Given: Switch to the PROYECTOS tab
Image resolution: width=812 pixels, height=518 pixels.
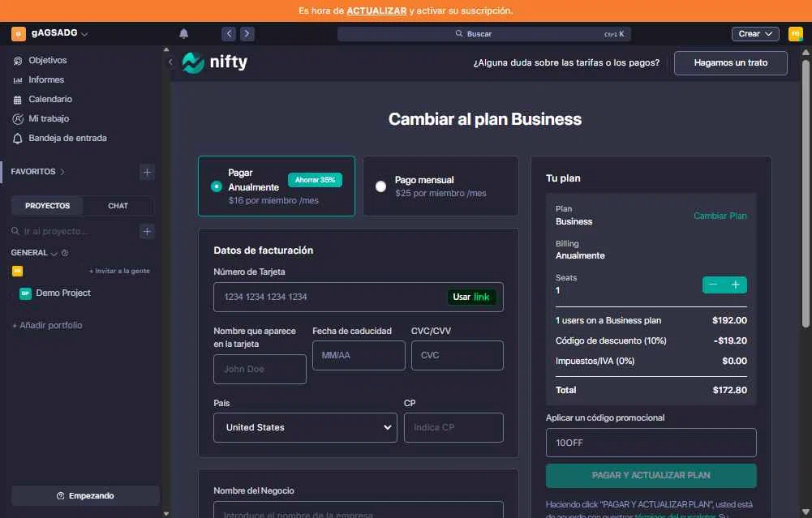Looking at the screenshot, I should point(47,206).
